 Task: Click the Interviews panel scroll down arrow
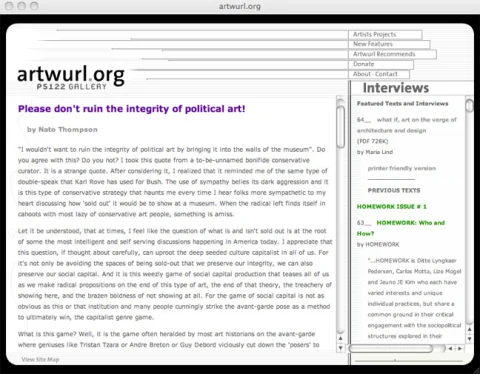click(x=469, y=339)
